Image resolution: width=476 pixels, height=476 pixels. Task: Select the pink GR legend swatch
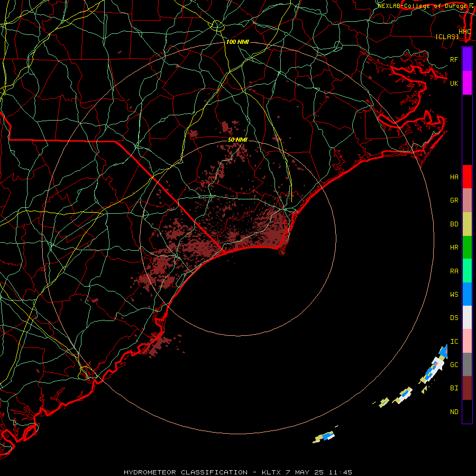coord(467,200)
